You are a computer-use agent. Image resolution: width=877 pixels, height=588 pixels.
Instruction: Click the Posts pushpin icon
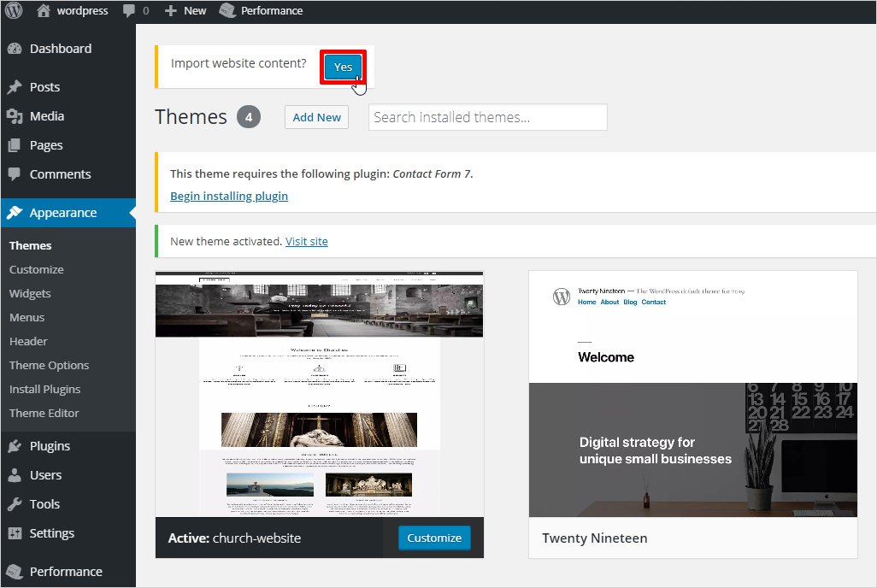(15, 86)
